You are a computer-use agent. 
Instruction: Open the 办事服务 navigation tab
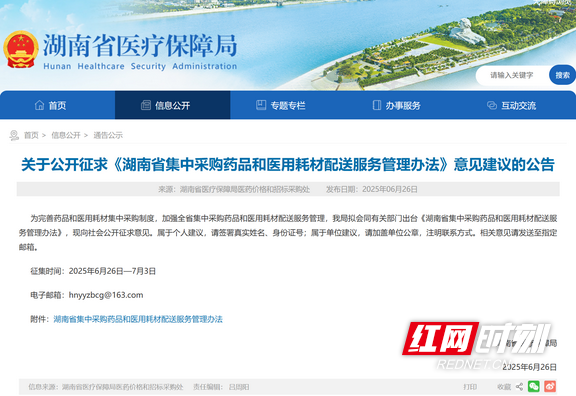403,105
